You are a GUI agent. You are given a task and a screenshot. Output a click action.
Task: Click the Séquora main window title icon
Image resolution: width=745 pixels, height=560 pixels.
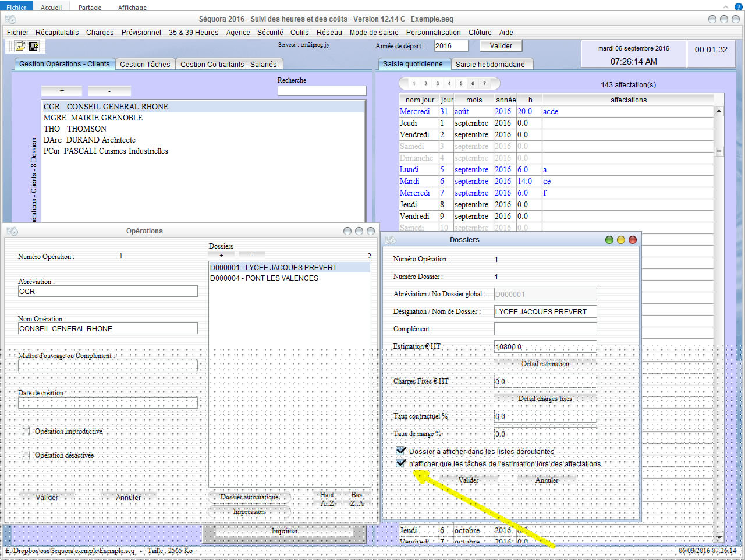pyautogui.click(x=10, y=19)
